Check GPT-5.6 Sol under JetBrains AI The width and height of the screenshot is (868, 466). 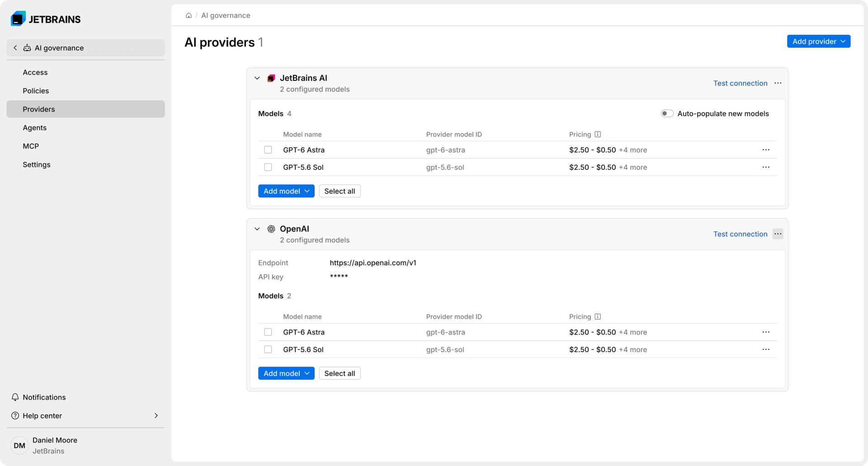tap(268, 167)
